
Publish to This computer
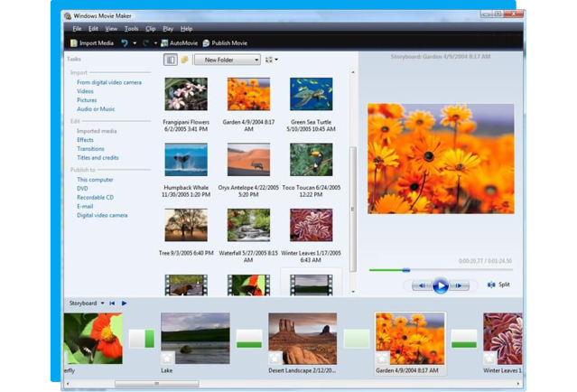95,180
